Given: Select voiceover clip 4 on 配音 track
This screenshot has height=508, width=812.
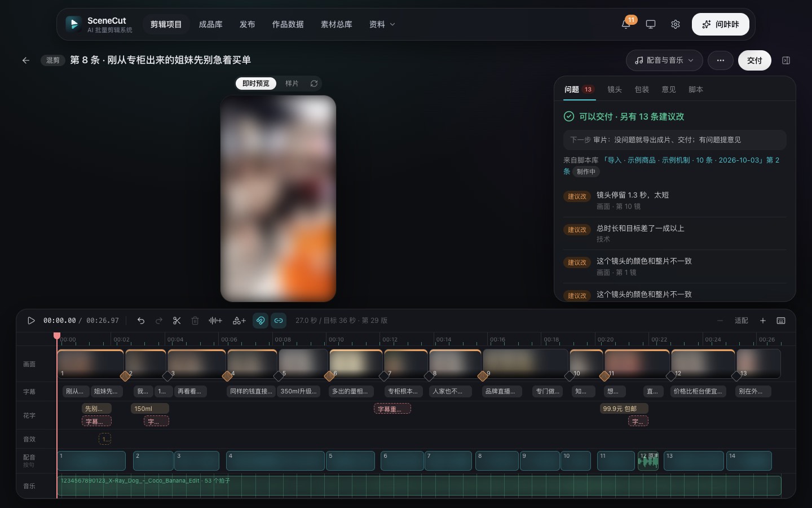Looking at the screenshot, I should pos(275,461).
